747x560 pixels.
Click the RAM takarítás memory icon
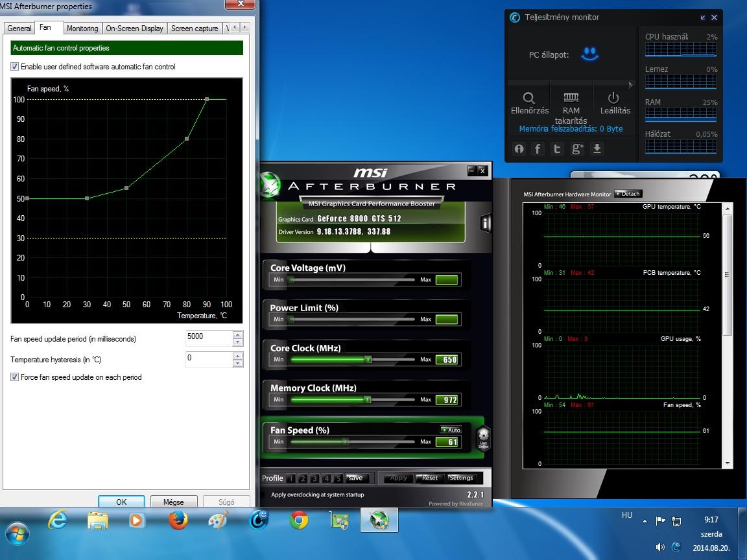click(x=571, y=98)
